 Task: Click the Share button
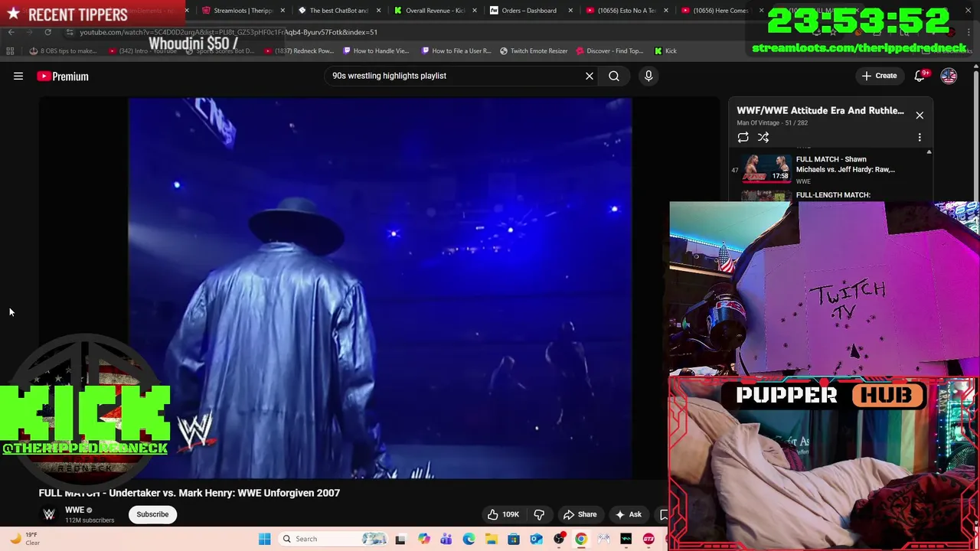[580, 514]
